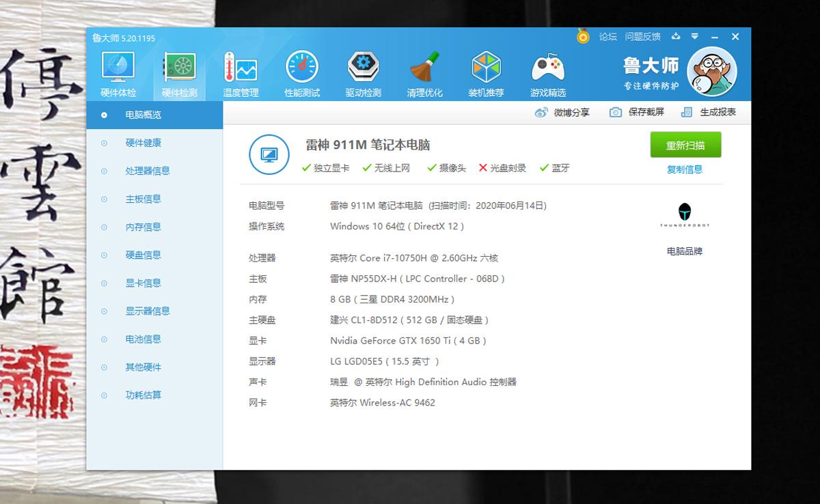Click the 摄像头 status indicator
This screenshot has width=820, height=504.
446,168
